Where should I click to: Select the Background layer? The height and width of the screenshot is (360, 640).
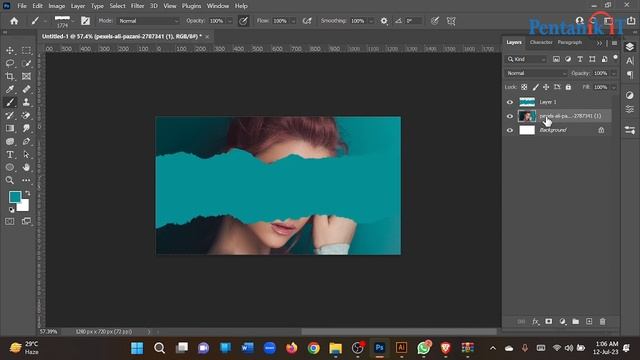click(x=564, y=130)
